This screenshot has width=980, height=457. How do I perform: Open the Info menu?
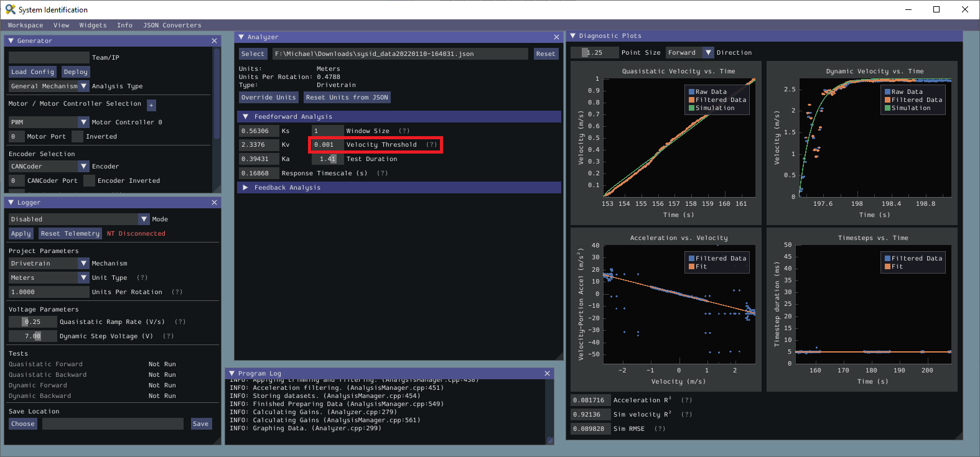[x=124, y=25]
